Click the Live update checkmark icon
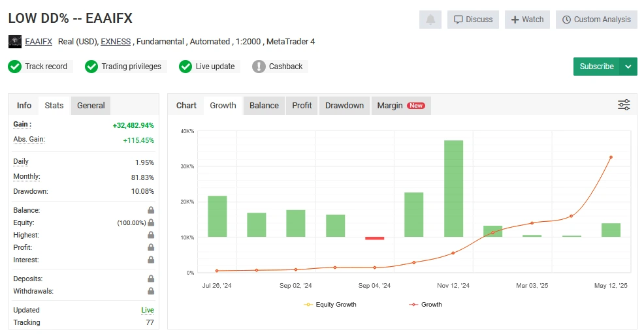The image size is (644, 336). (x=185, y=67)
